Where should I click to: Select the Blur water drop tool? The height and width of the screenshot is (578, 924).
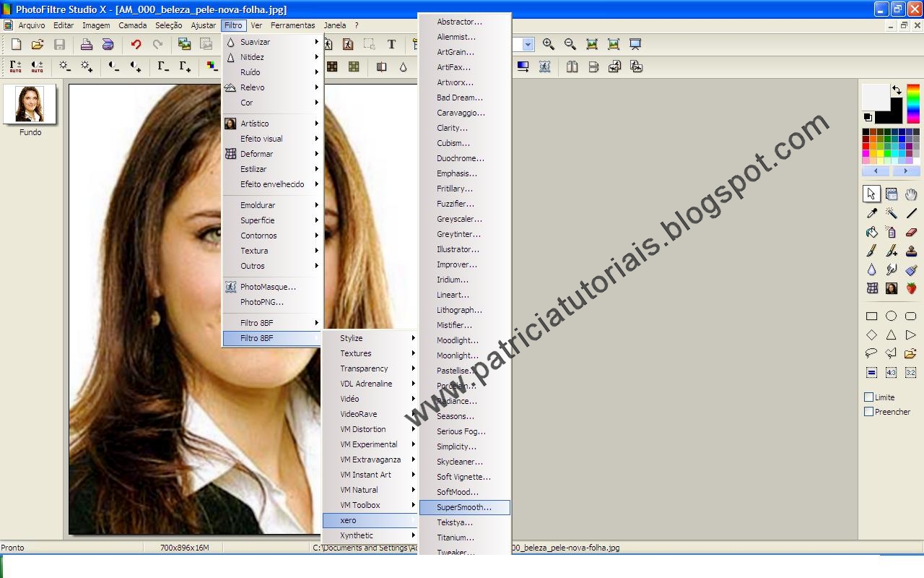(872, 269)
